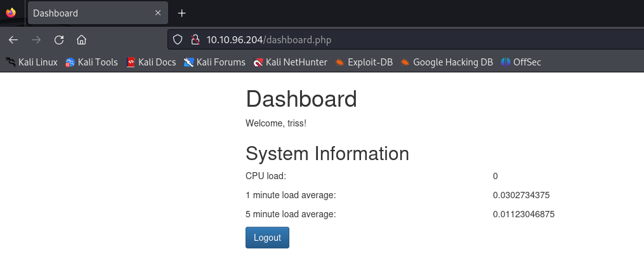Open Kali Linux bookmark

[32, 62]
